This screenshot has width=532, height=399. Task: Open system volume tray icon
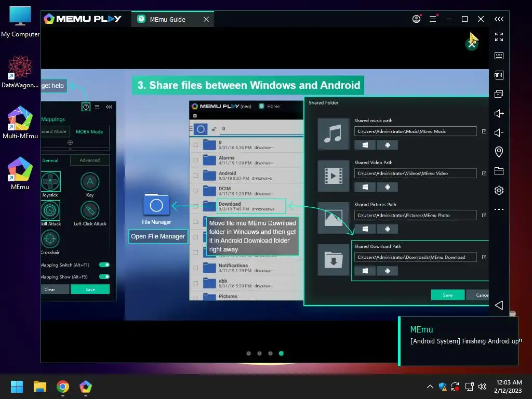pos(482,387)
